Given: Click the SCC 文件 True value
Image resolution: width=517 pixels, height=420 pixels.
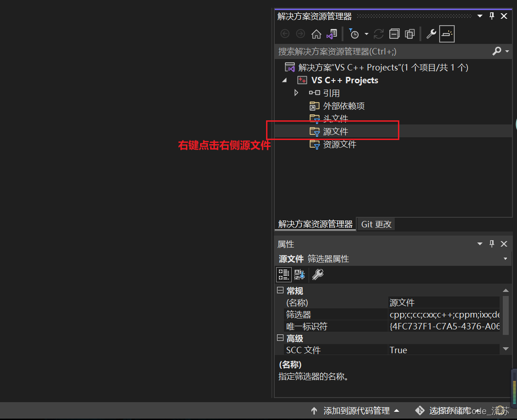Looking at the screenshot, I should pos(444,350).
